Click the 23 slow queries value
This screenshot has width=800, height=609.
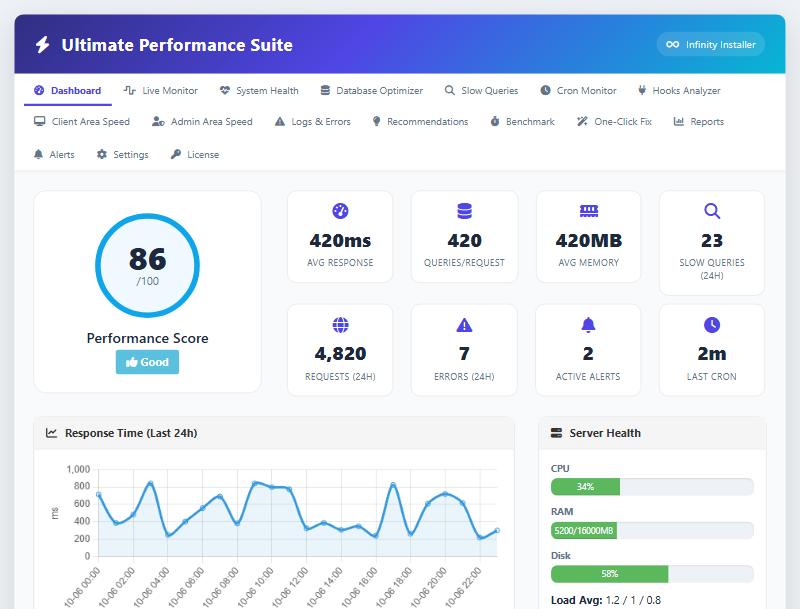pos(712,241)
